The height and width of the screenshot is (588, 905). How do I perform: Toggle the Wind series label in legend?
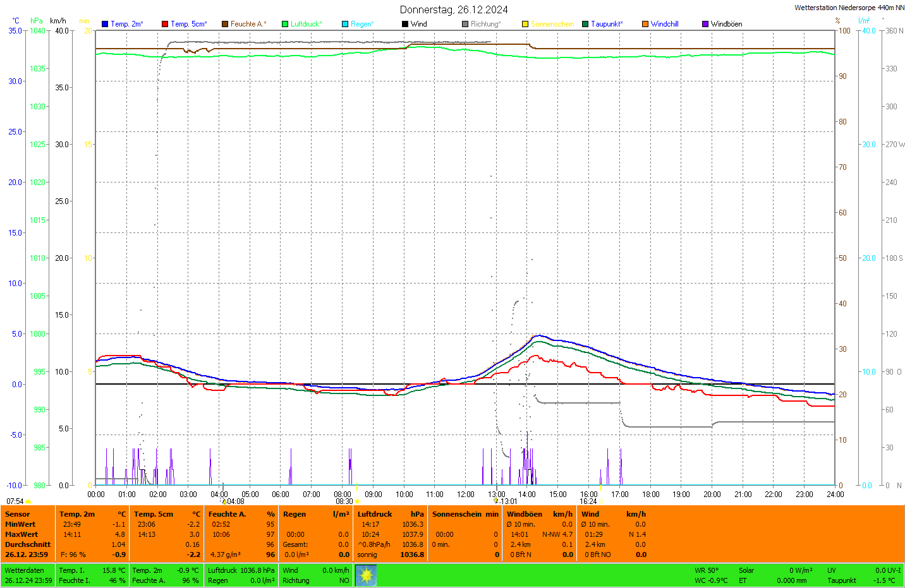[x=418, y=24]
